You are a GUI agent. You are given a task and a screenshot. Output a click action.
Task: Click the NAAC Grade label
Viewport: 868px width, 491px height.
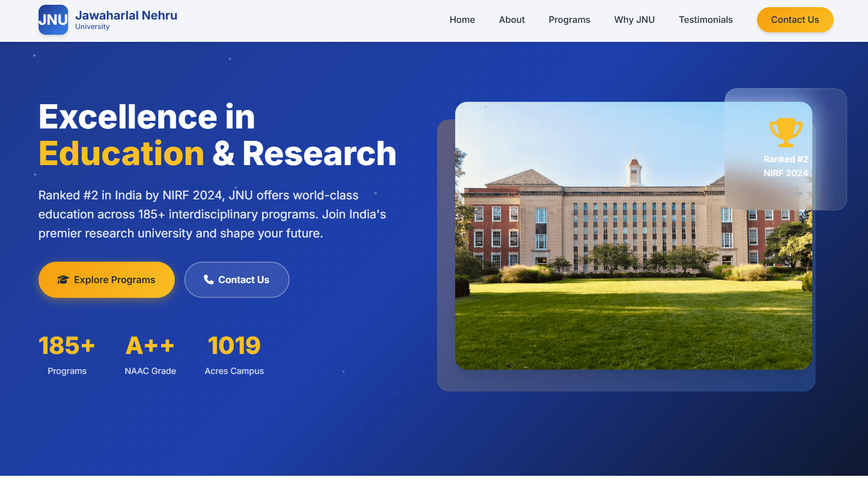pos(150,371)
